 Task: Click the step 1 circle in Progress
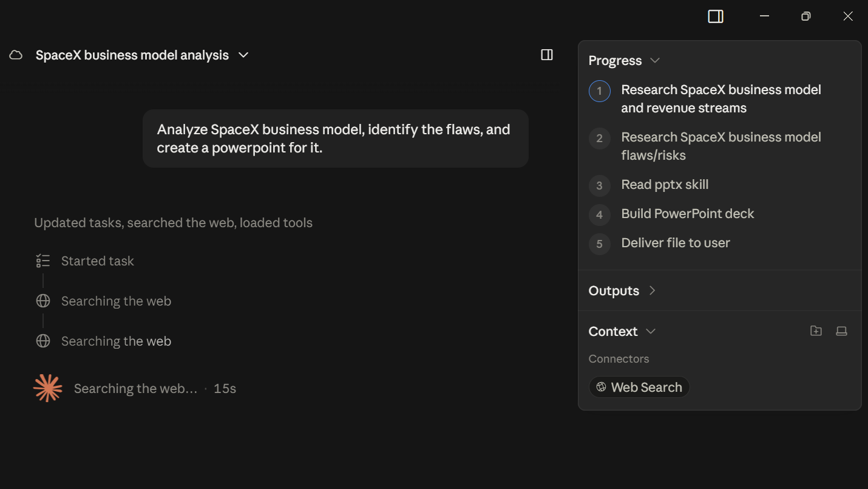[x=600, y=91]
